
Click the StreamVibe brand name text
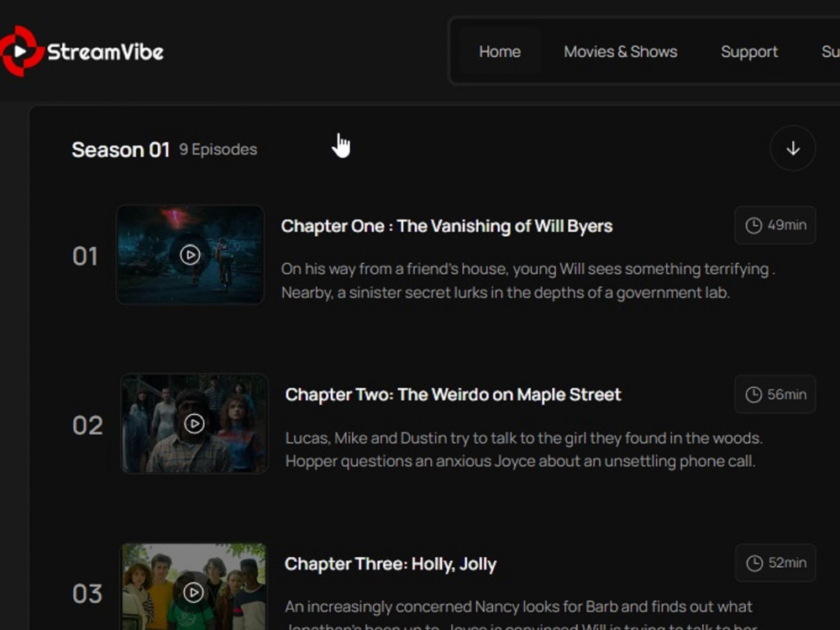click(x=105, y=52)
